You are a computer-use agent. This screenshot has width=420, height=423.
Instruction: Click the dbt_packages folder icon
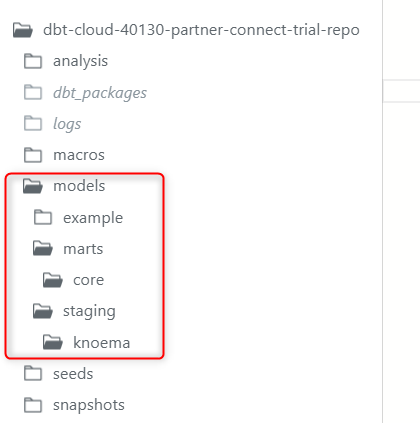coord(33,92)
